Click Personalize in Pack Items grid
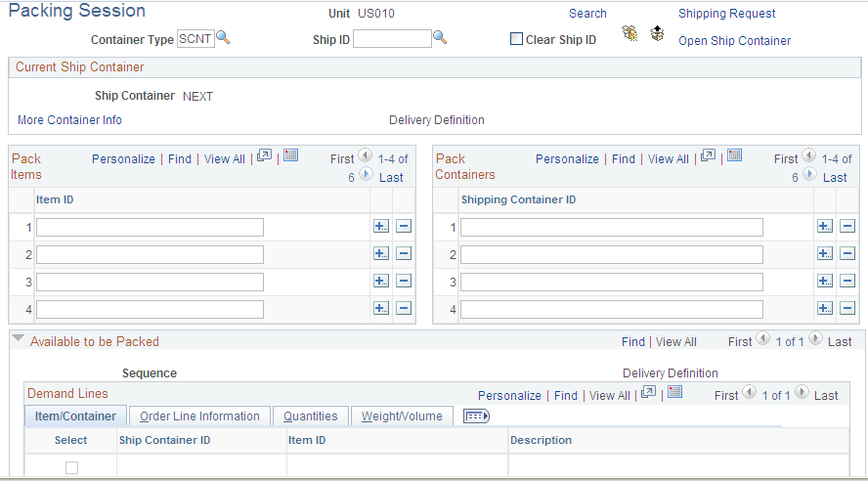Viewport: 868px width, 481px height. point(123,159)
